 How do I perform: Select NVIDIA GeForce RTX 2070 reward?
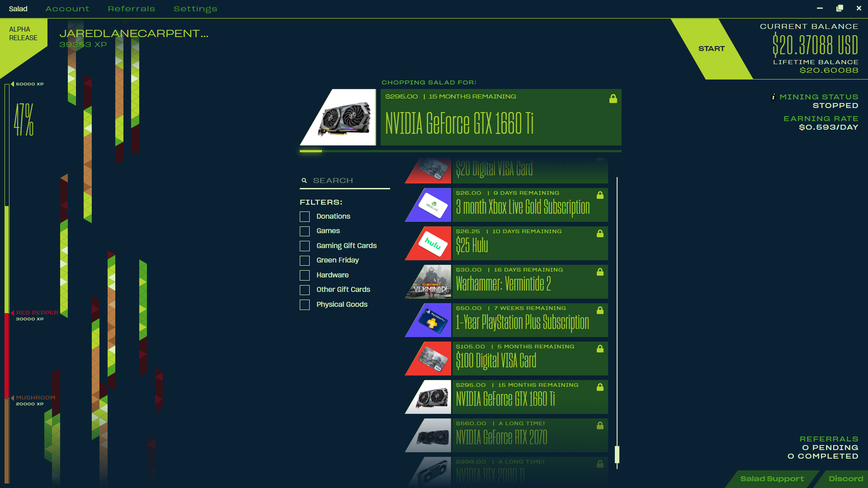coord(530,436)
